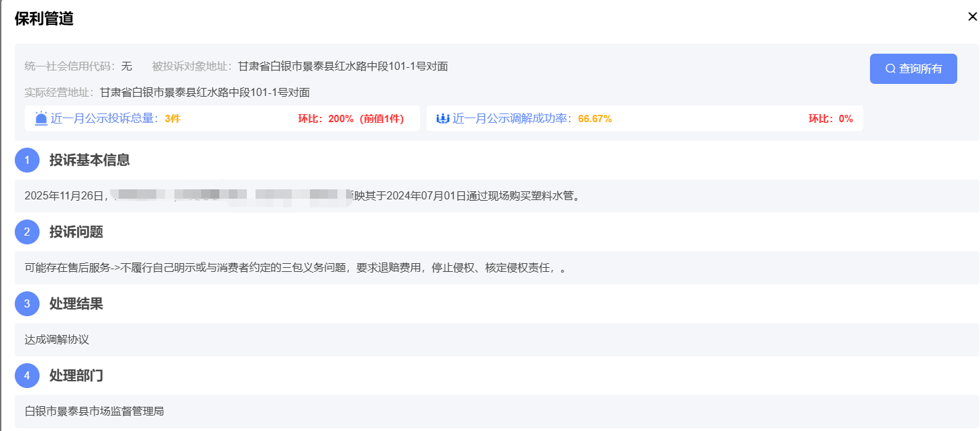The width and height of the screenshot is (980, 431).
Task: Click the orange 3件 complaint count
Action: [x=172, y=119]
